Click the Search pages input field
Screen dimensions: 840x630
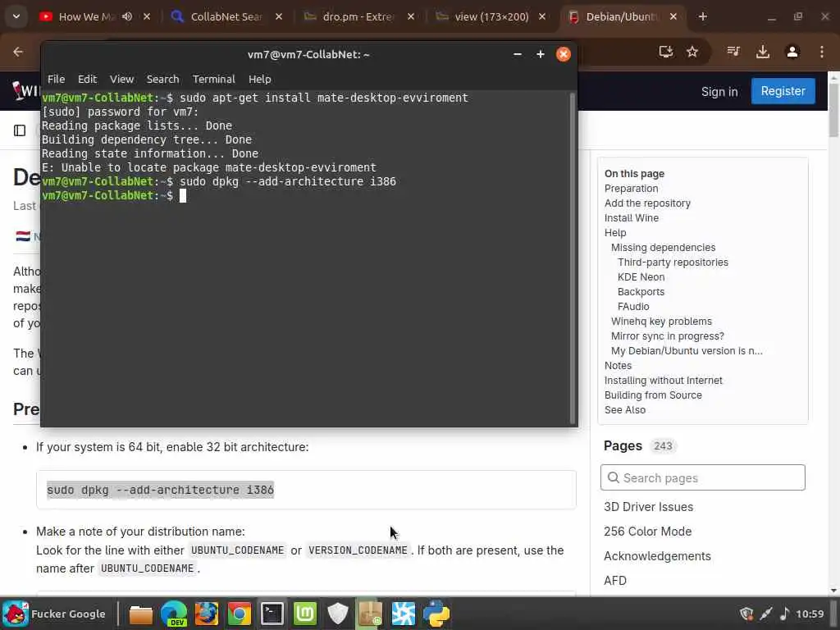pyautogui.click(x=703, y=477)
